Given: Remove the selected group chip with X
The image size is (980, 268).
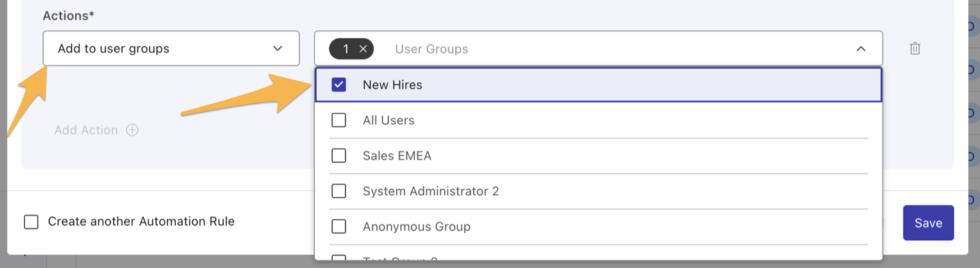Looking at the screenshot, I should point(363,49).
